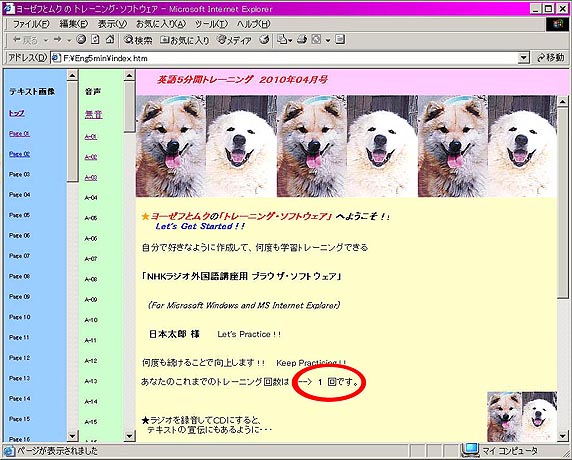Open the 表示(V) menu

click(x=112, y=24)
